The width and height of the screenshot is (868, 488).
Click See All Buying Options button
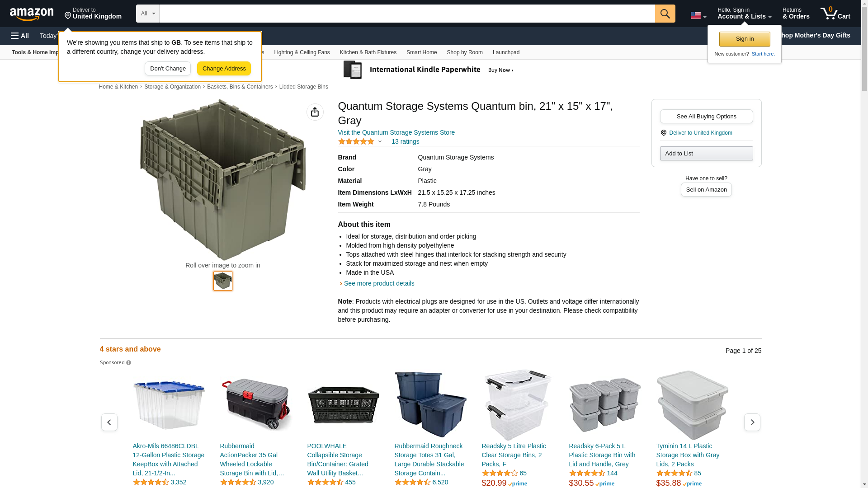tap(707, 117)
